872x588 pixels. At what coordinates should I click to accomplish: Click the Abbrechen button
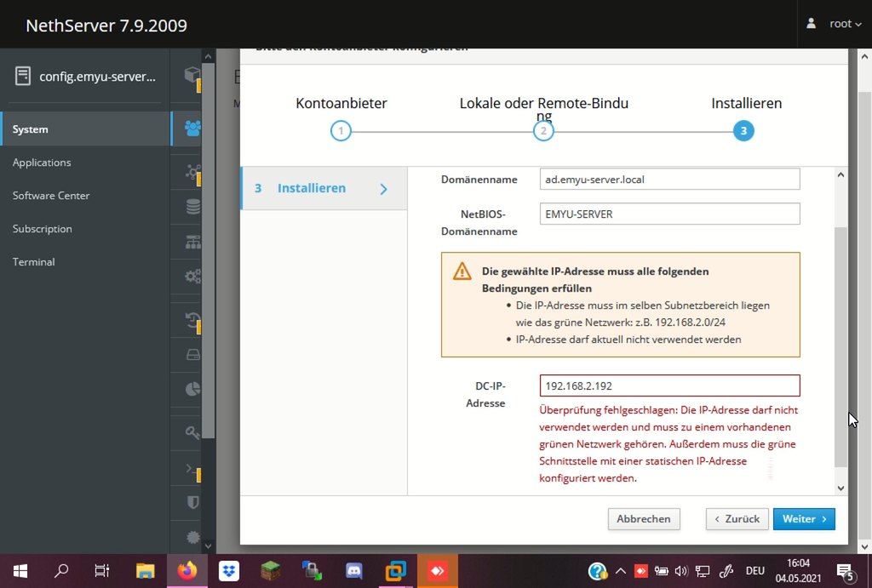(644, 518)
